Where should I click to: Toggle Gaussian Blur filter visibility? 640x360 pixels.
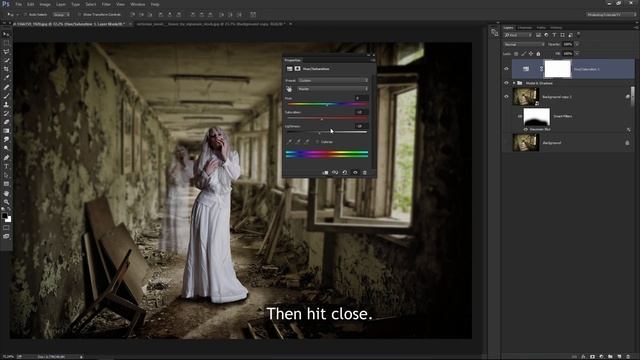point(526,129)
